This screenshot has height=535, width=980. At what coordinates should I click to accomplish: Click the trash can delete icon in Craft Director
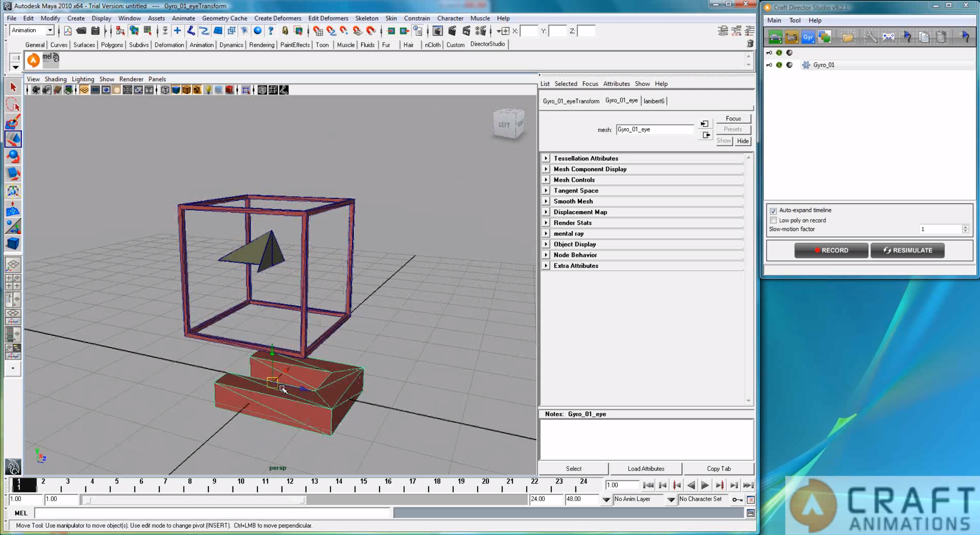pyautogui.click(x=941, y=37)
